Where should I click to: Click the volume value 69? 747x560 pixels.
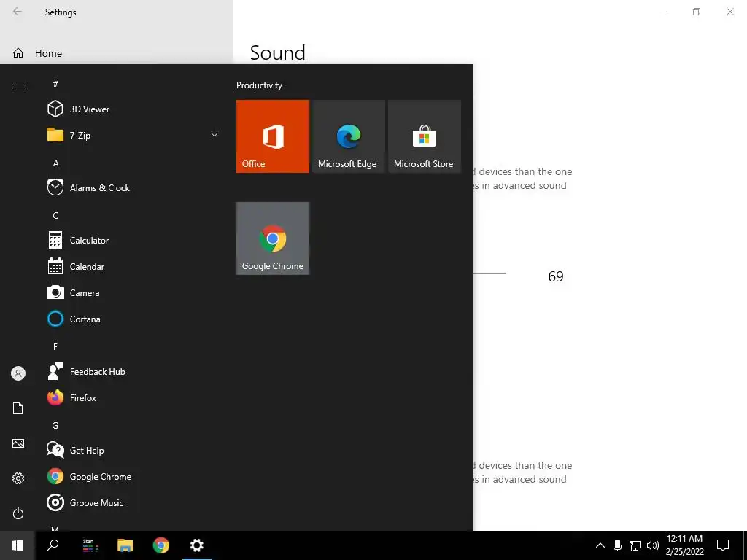point(555,276)
